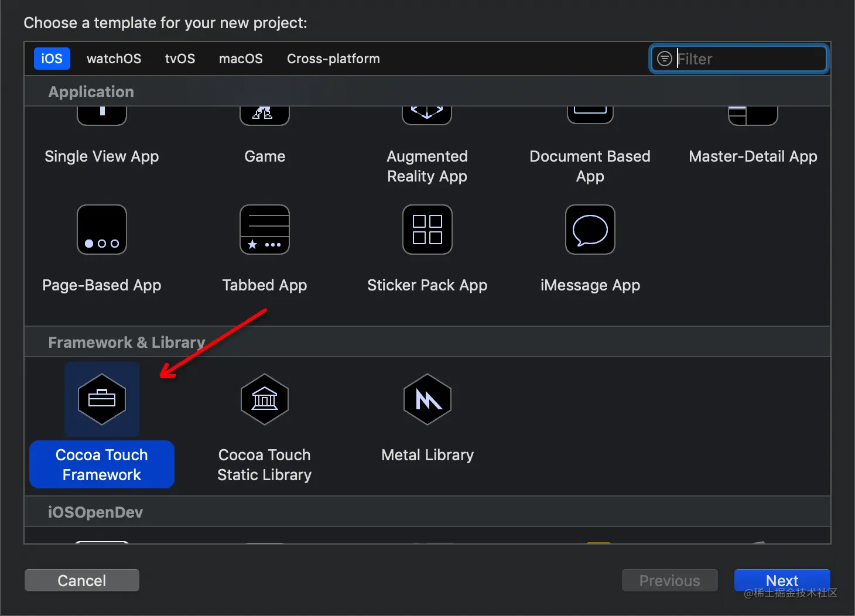Image resolution: width=855 pixels, height=616 pixels.
Task: Switch to the iOS platform tab
Action: click(52, 59)
